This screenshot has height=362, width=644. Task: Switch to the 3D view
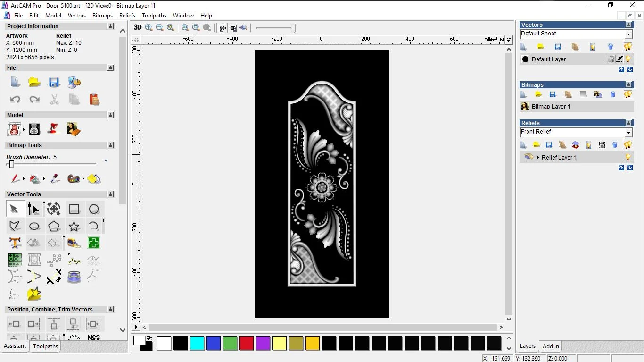point(137,27)
